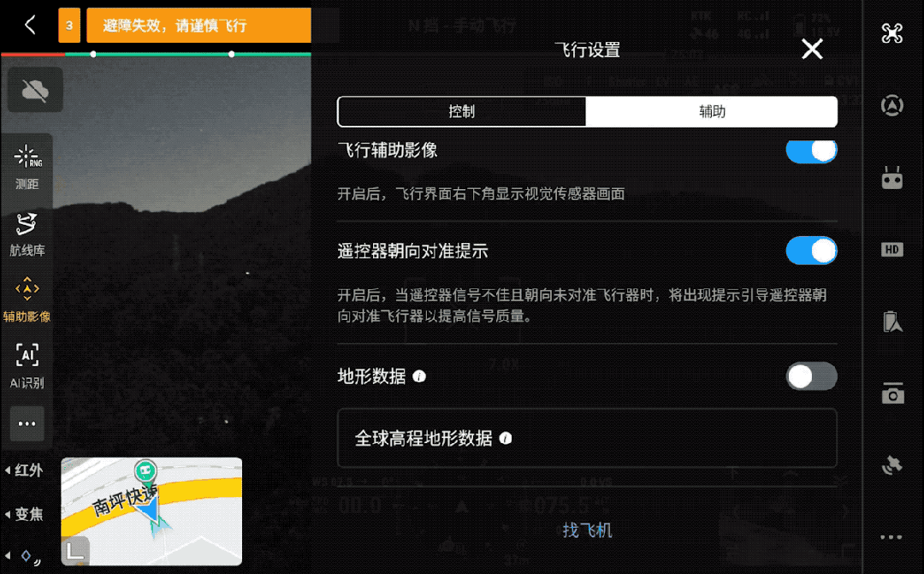Enable the 地形数据 toggle
Image resolution: width=924 pixels, height=574 pixels.
tap(811, 376)
